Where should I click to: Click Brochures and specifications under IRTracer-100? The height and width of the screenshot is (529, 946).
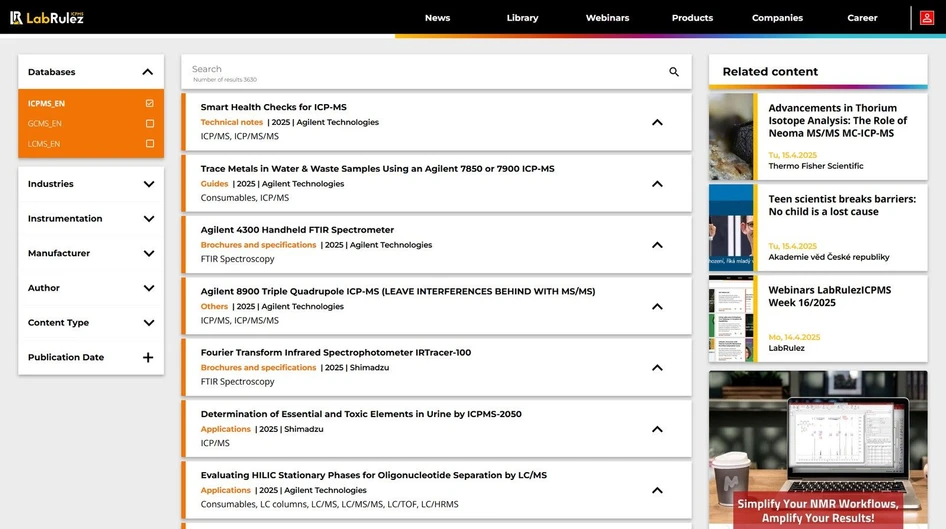click(x=258, y=367)
